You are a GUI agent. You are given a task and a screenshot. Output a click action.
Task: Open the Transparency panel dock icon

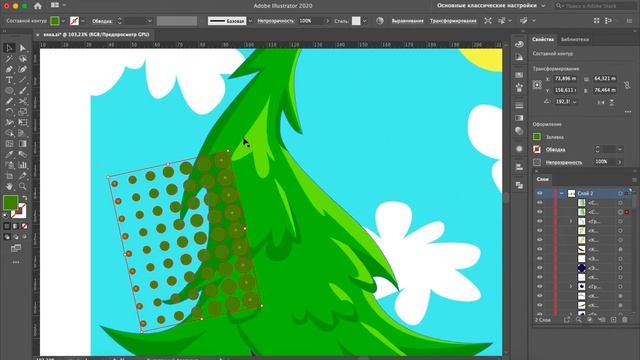coord(519,131)
